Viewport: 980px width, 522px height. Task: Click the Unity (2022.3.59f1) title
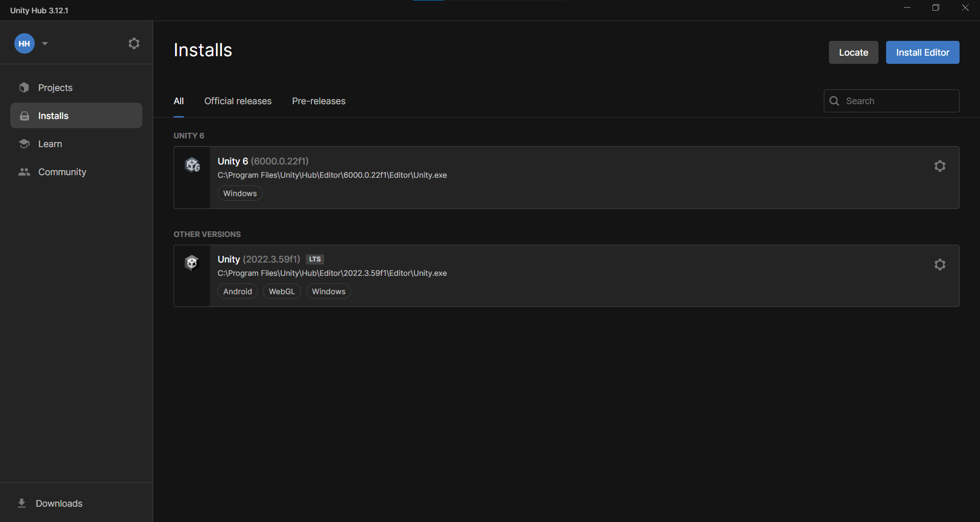pyautogui.click(x=259, y=259)
